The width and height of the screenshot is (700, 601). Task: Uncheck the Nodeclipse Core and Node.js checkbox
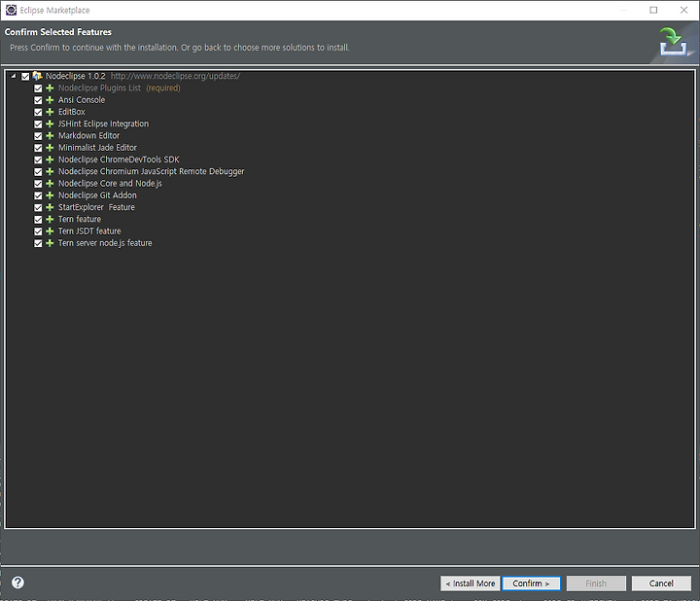tap(38, 184)
